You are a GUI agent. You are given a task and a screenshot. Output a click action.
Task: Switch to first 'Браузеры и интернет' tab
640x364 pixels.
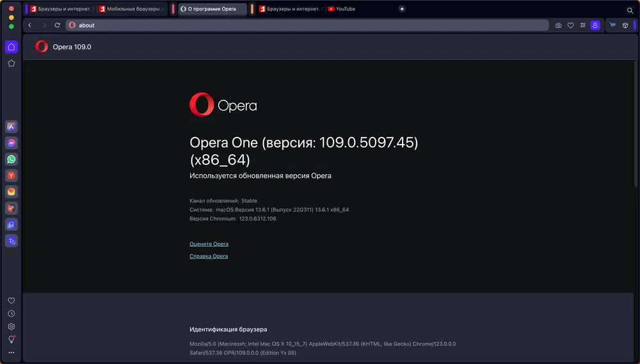point(62,9)
